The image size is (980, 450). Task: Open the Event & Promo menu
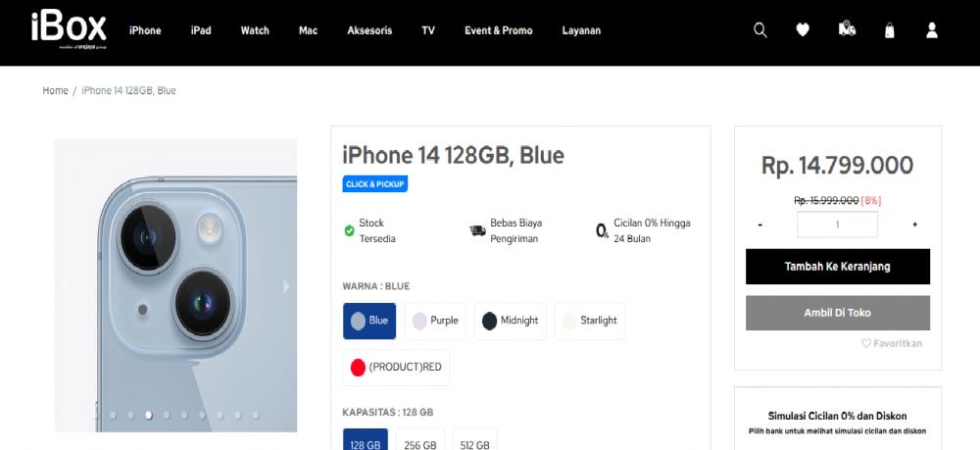click(x=498, y=30)
